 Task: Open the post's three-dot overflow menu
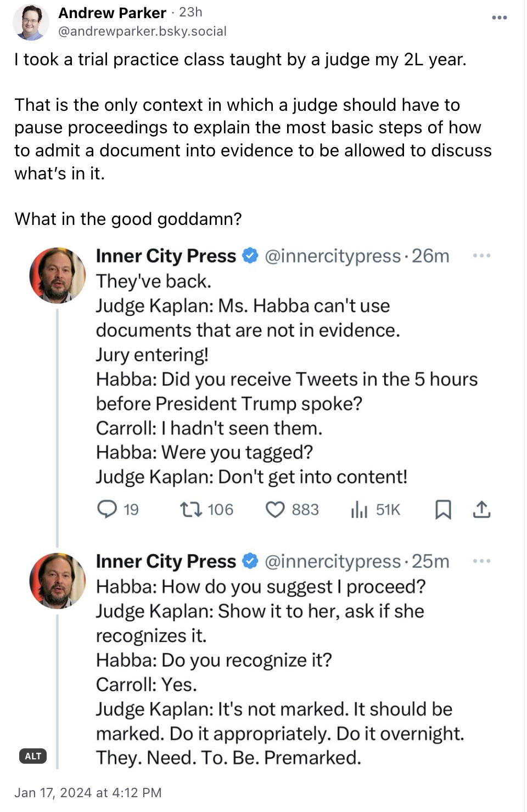coord(498,16)
